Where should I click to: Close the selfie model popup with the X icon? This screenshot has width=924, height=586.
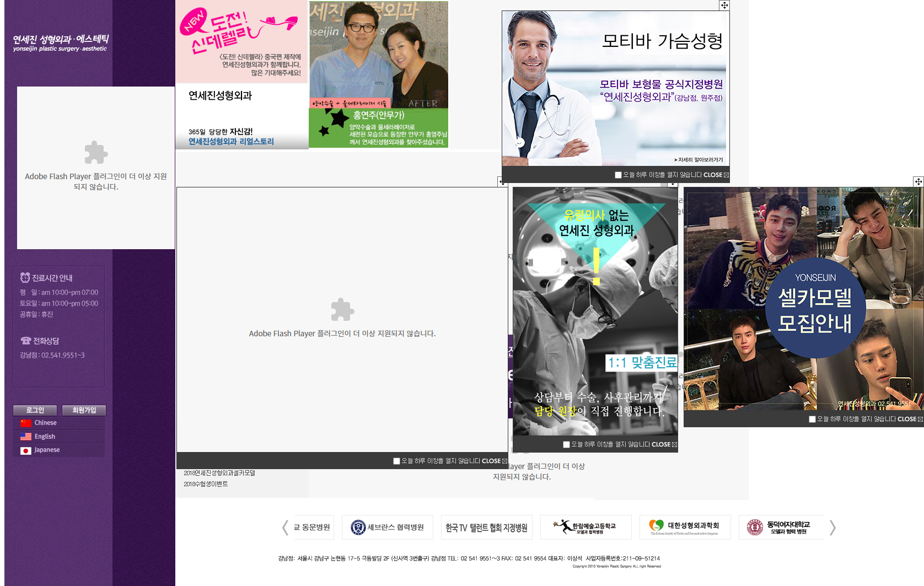[x=920, y=419]
